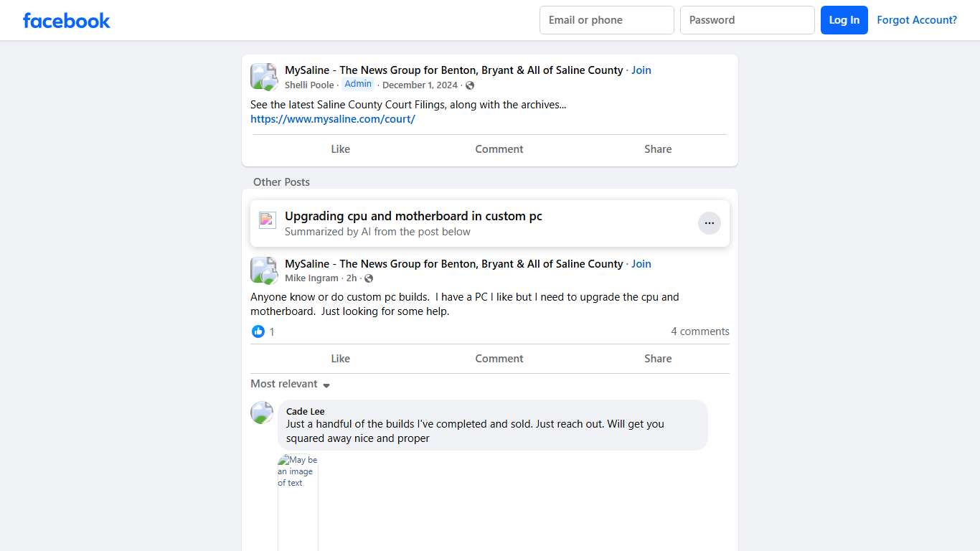The image size is (980, 551).
Task: Comment on the court filings post
Action: pos(499,149)
